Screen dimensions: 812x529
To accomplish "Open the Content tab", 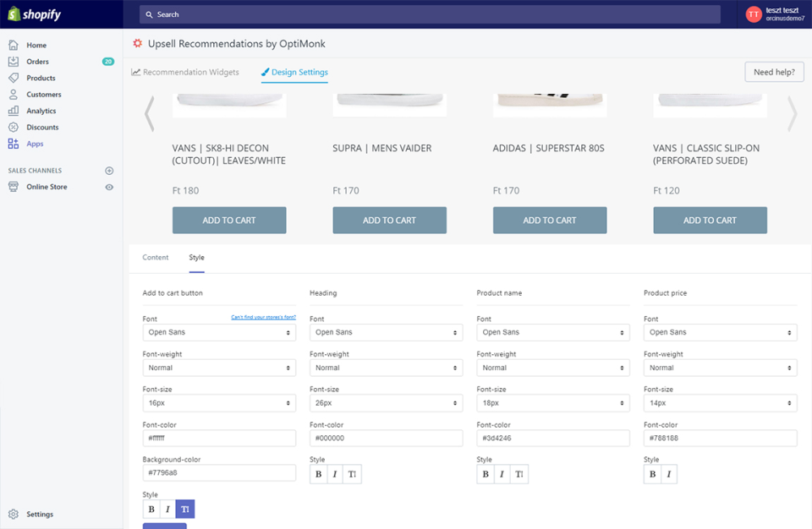I will pos(156,257).
